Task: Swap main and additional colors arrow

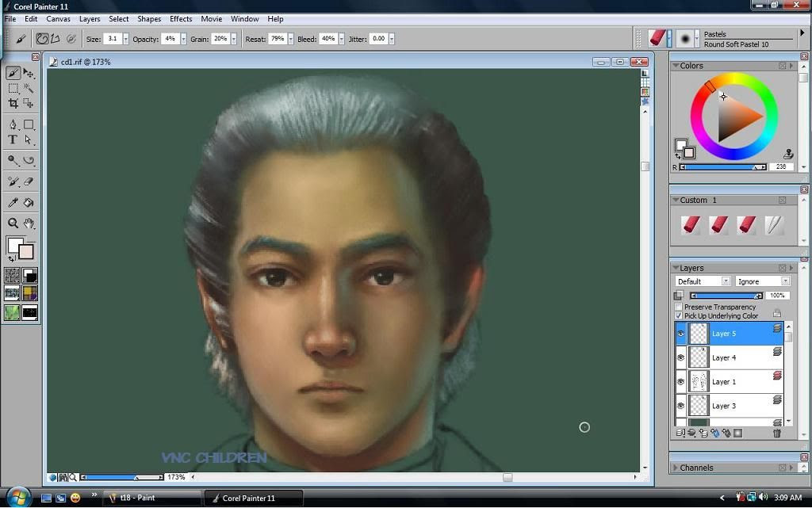Action: [x=11, y=258]
